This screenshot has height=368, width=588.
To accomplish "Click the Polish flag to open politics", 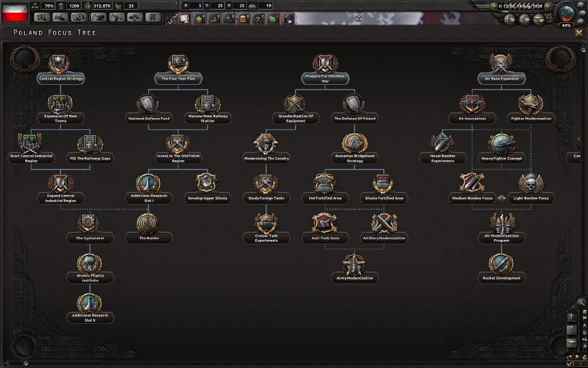I will click(15, 13).
